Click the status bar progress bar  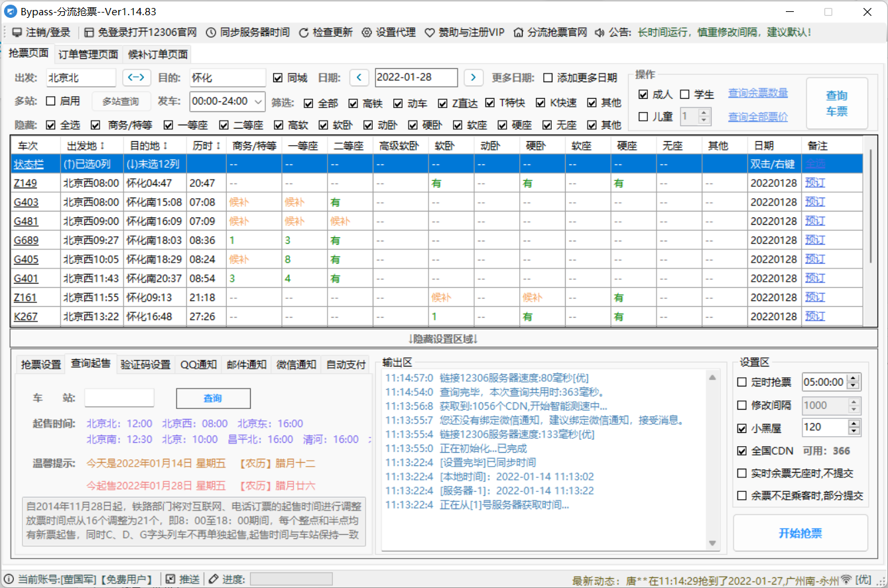click(x=291, y=579)
